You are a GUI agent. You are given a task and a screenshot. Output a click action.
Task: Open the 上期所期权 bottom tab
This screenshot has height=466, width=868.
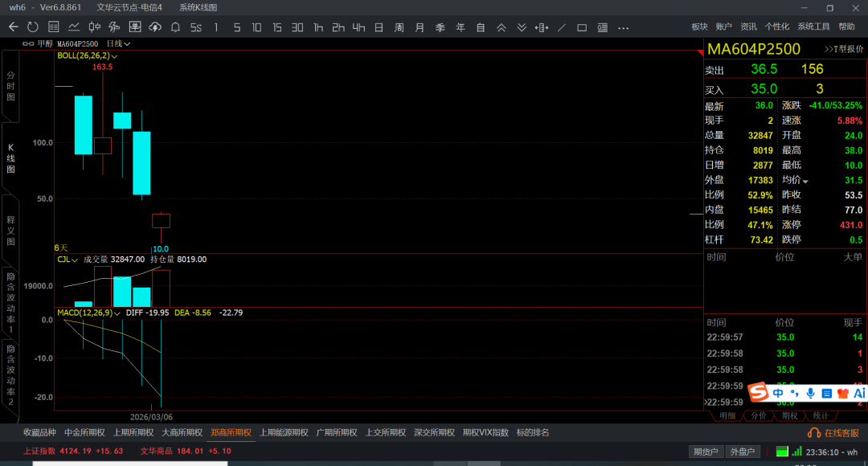coord(133,433)
